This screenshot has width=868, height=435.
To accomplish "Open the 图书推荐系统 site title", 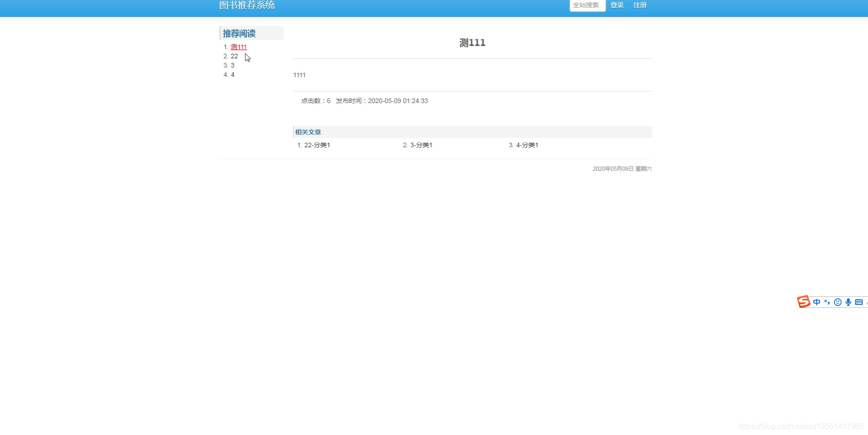I will click(247, 5).
